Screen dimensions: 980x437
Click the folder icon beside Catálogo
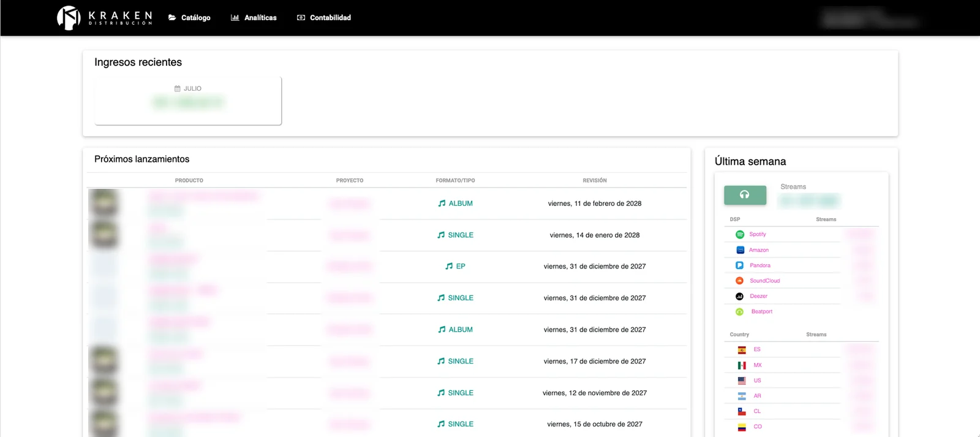[172, 18]
